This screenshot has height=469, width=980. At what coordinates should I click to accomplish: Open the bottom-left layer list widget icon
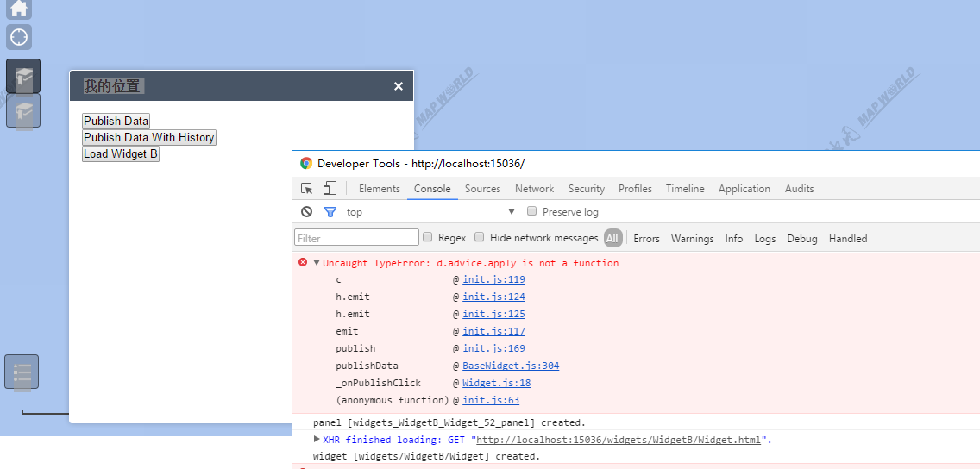(x=22, y=372)
